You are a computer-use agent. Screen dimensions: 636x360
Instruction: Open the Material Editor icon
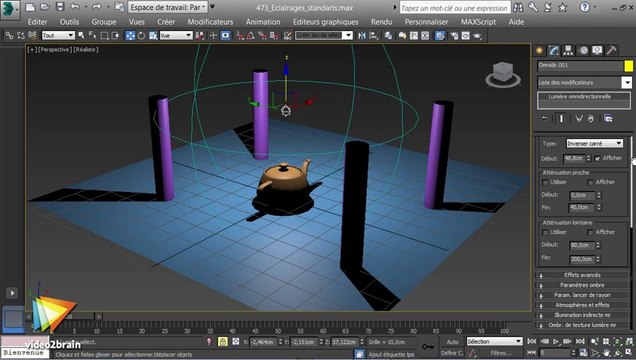coord(440,36)
